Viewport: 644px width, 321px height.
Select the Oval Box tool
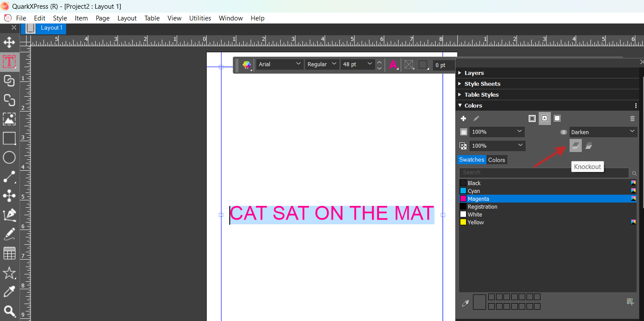[x=9, y=157]
